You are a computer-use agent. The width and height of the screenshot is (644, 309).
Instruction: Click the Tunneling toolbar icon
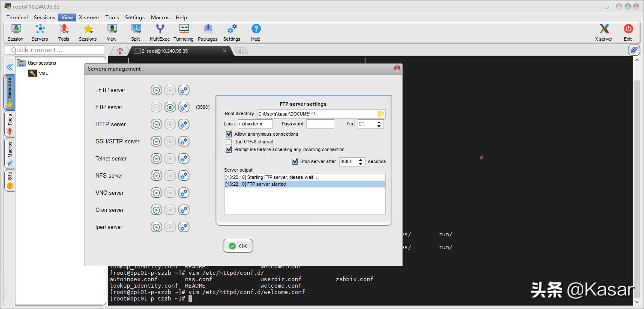pyautogui.click(x=183, y=32)
